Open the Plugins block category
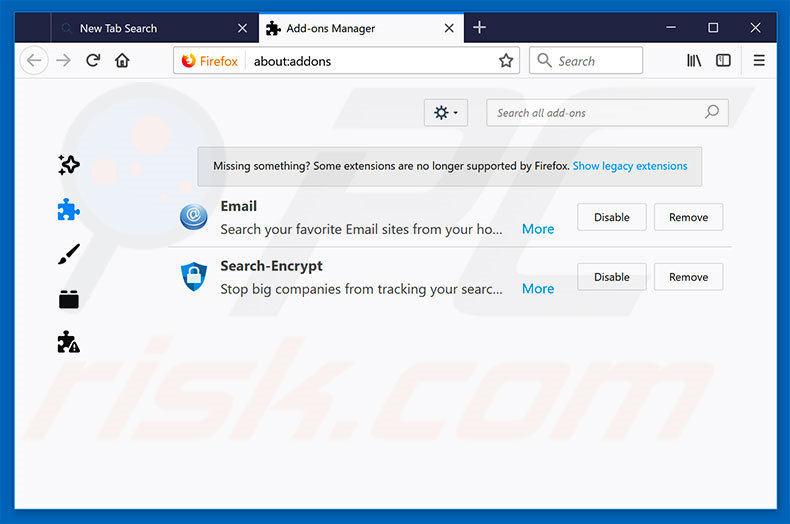The image size is (790, 524). [x=69, y=299]
